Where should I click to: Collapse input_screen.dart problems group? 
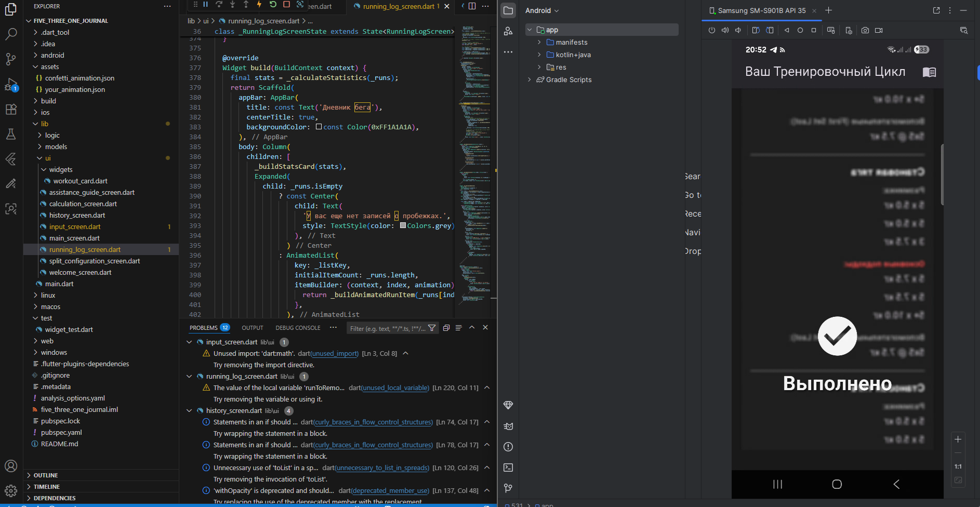[x=189, y=342]
